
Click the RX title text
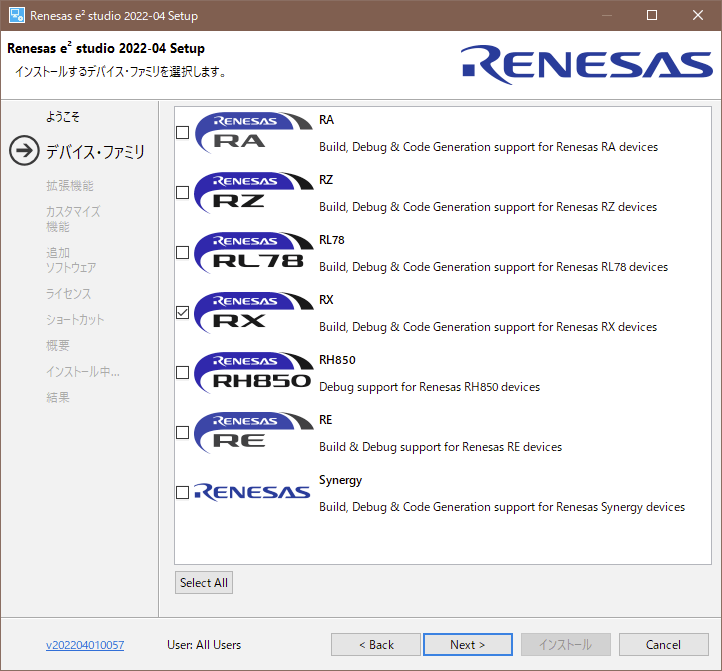[x=326, y=300]
